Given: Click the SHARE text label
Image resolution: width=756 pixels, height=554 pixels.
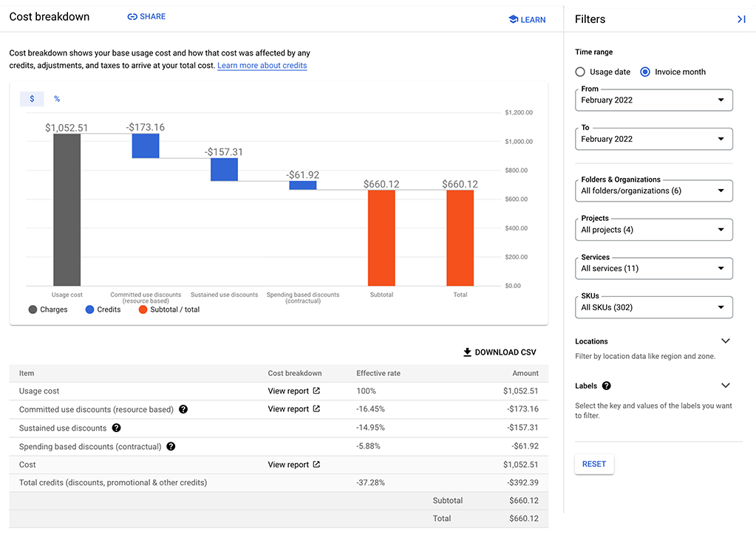Looking at the screenshot, I should pos(153,16).
